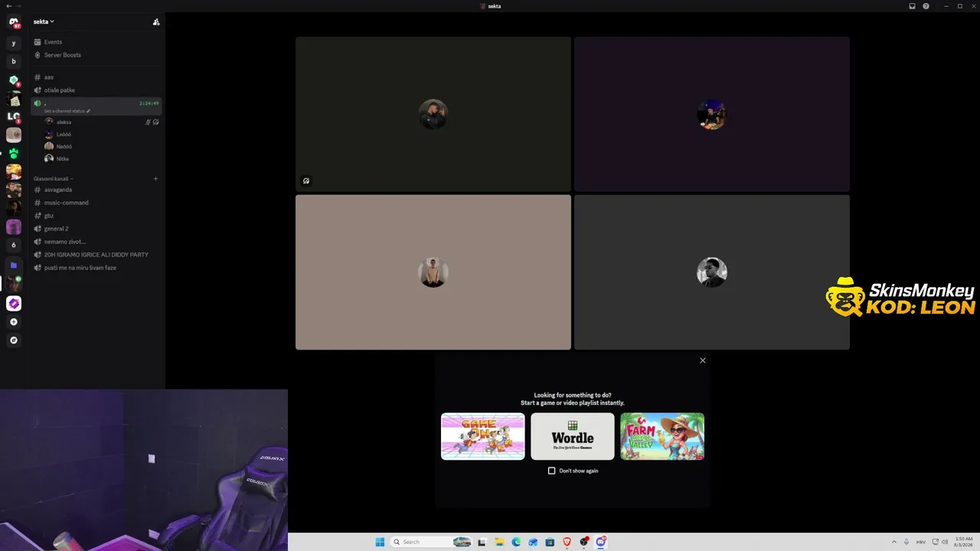
Task: Open the green paw server icon
Action: (14, 153)
